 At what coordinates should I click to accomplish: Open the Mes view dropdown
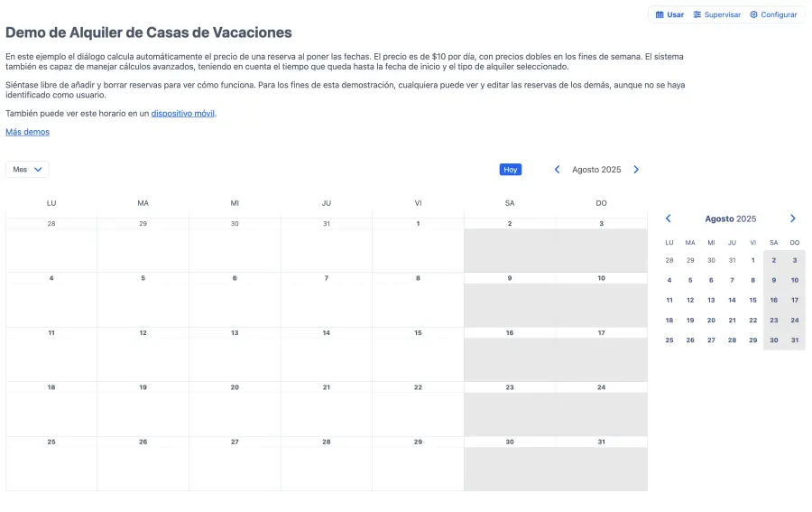point(27,169)
